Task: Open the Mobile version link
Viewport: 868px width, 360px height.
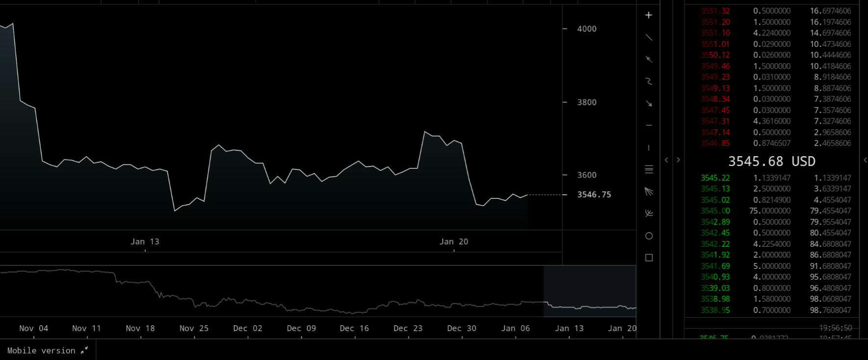Action: 48,350
